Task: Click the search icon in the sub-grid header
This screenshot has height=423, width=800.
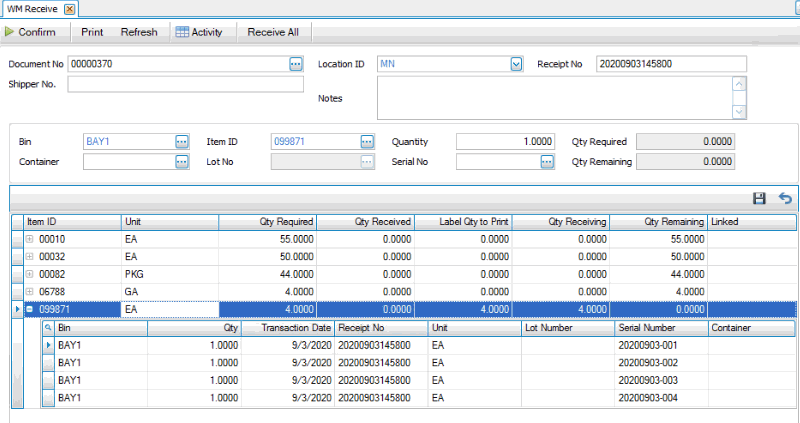Action: [48, 327]
